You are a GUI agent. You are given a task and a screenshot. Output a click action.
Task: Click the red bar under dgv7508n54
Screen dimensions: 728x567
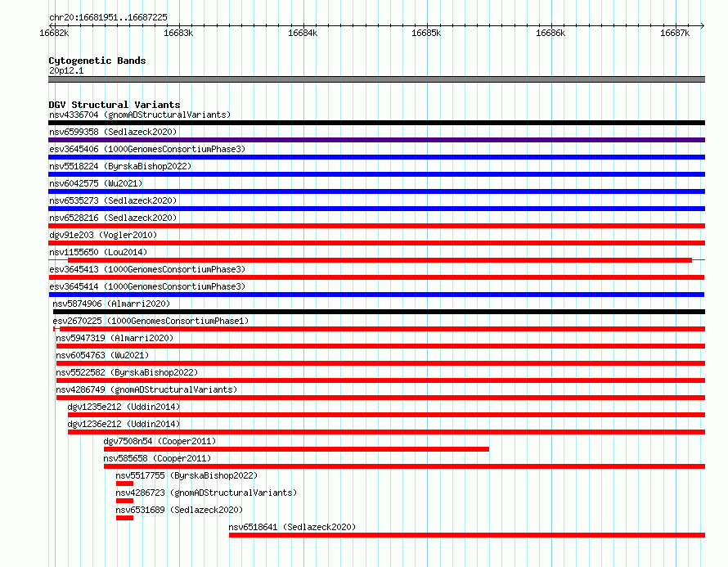[x=296, y=449]
